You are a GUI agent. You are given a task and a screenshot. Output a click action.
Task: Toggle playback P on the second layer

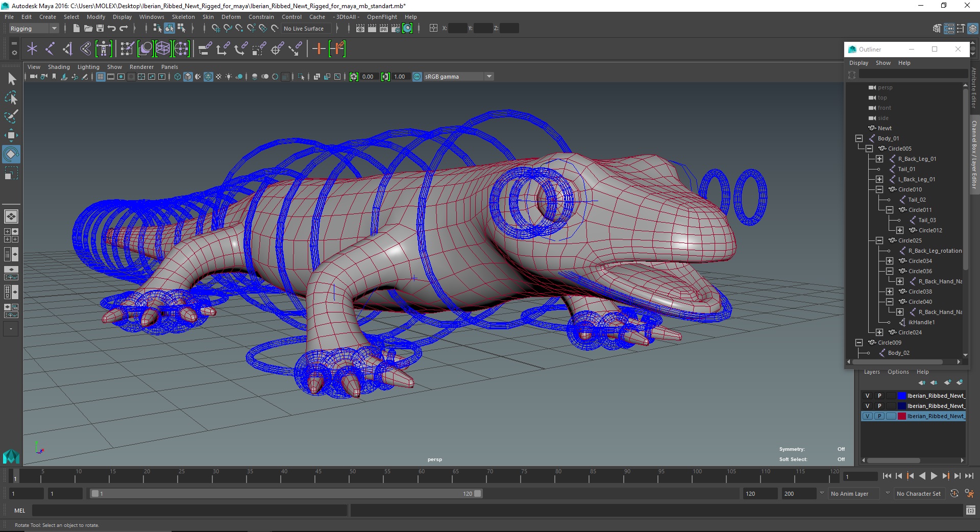[879, 406]
